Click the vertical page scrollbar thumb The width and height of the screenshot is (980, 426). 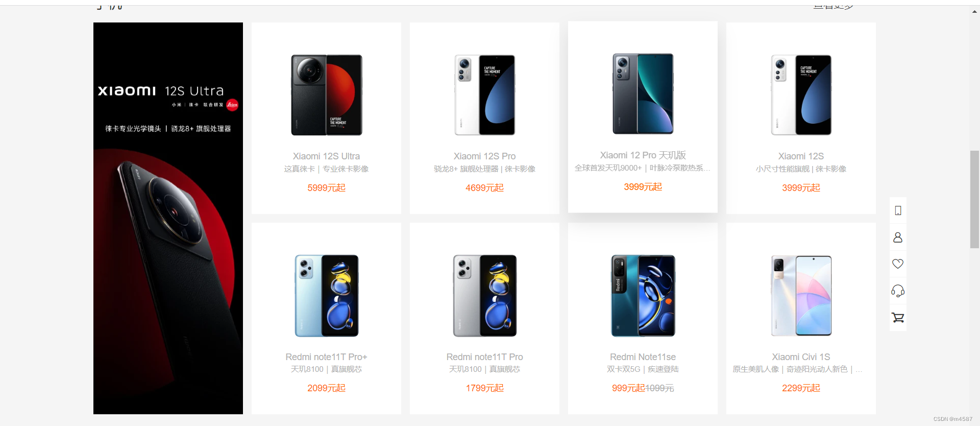975,199
